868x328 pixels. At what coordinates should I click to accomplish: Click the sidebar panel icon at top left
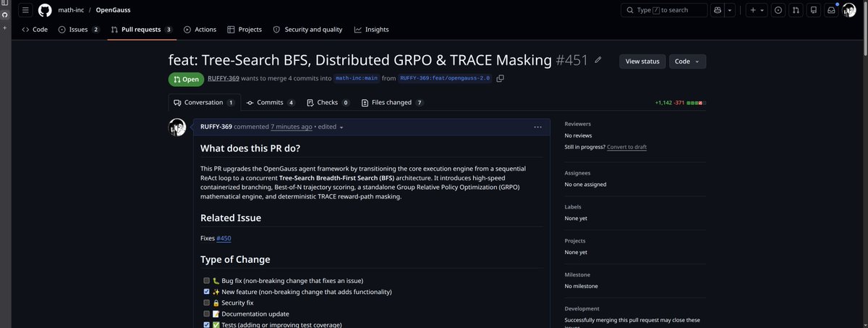click(x=5, y=4)
